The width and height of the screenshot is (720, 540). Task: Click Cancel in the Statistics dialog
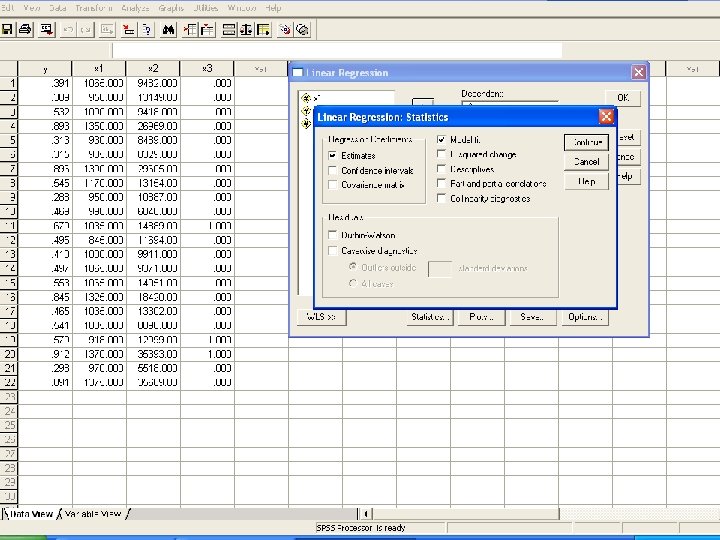[586, 162]
